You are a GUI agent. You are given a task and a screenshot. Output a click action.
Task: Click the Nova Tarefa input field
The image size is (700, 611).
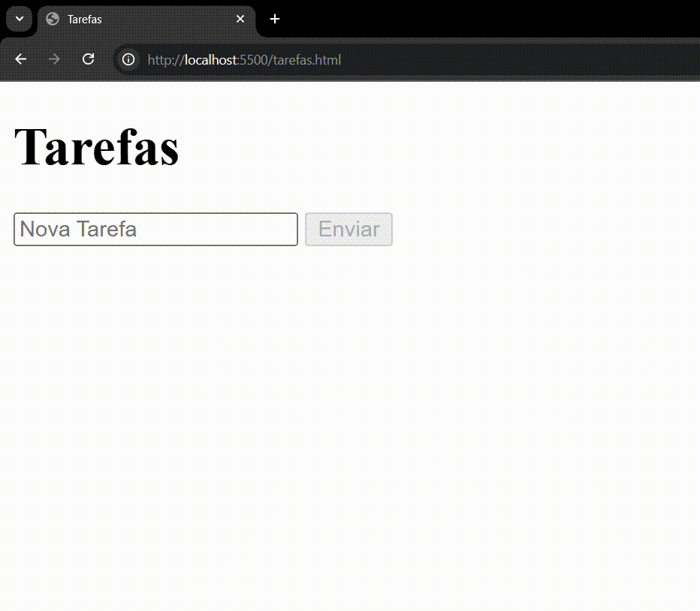point(155,229)
